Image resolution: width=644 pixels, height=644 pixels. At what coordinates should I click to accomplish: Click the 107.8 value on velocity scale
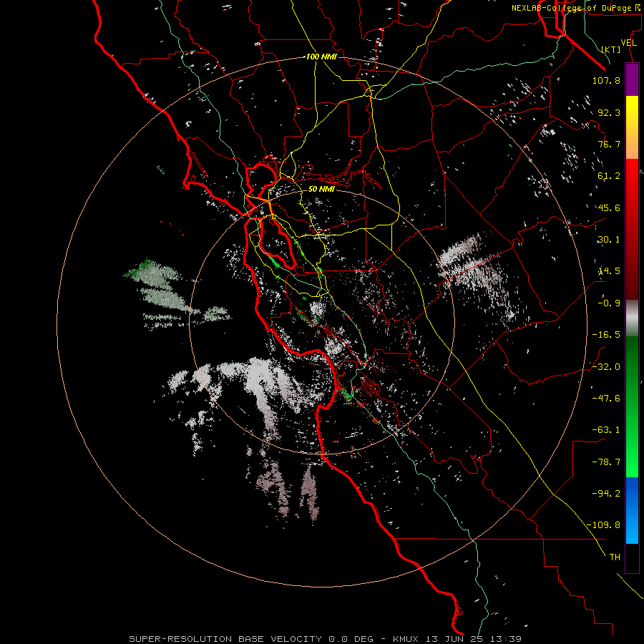606,80
